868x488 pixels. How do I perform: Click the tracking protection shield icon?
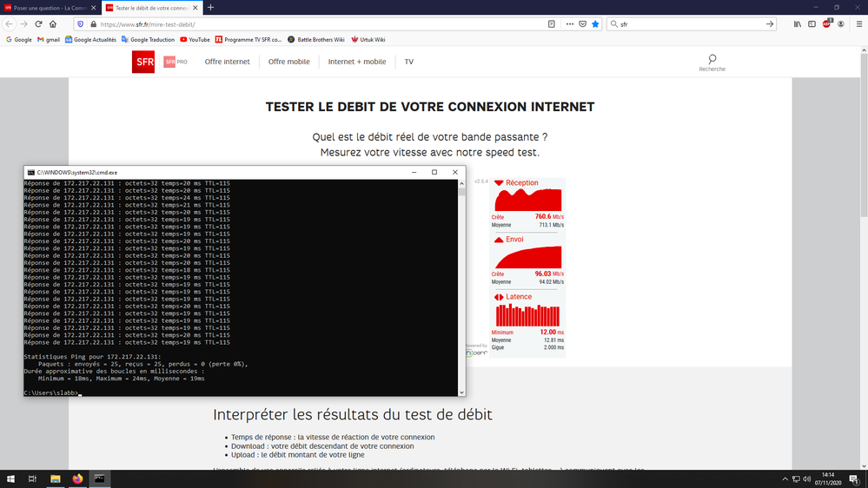click(80, 24)
